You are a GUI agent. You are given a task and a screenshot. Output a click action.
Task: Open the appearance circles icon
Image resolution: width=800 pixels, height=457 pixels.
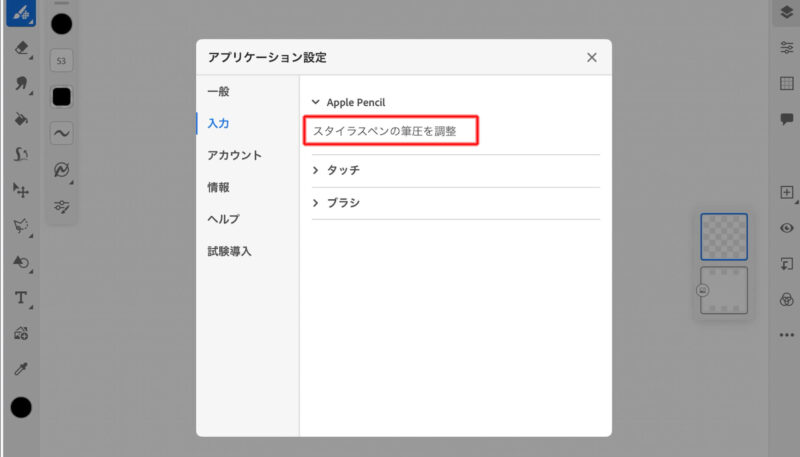(x=787, y=299)
